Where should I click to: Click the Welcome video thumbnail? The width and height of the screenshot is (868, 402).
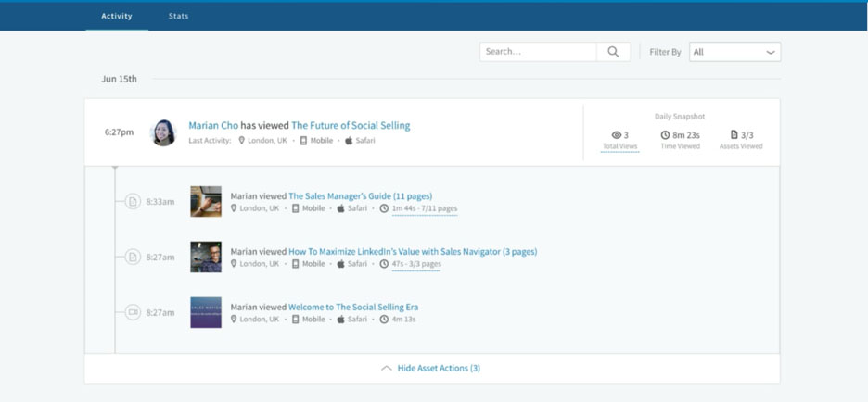tap(206, 312)
